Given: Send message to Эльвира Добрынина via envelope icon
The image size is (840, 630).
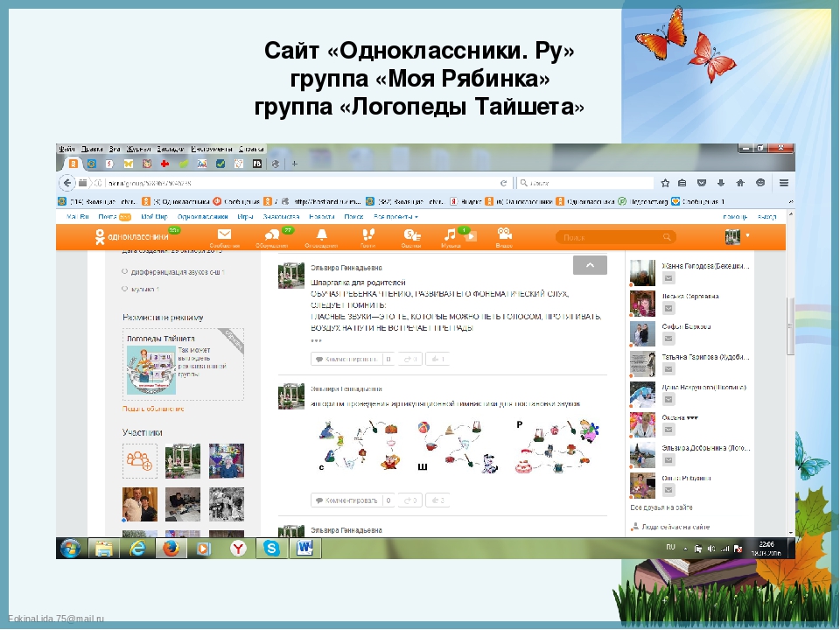Looking at the screenshot, I should click(x=668, y=460).
